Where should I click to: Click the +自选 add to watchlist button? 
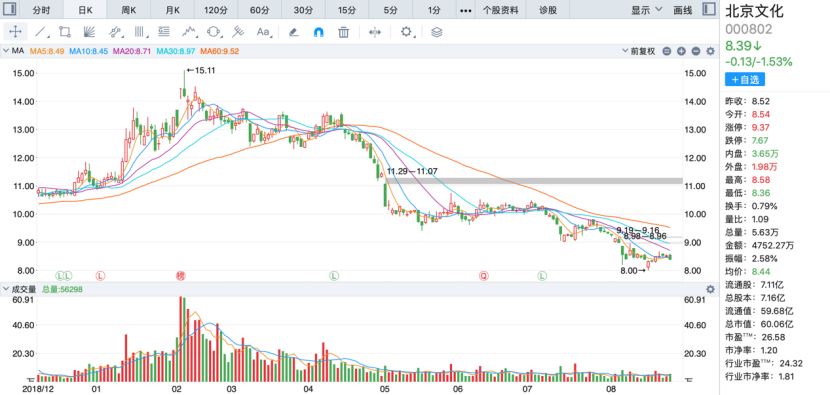[x=745, y=79]
